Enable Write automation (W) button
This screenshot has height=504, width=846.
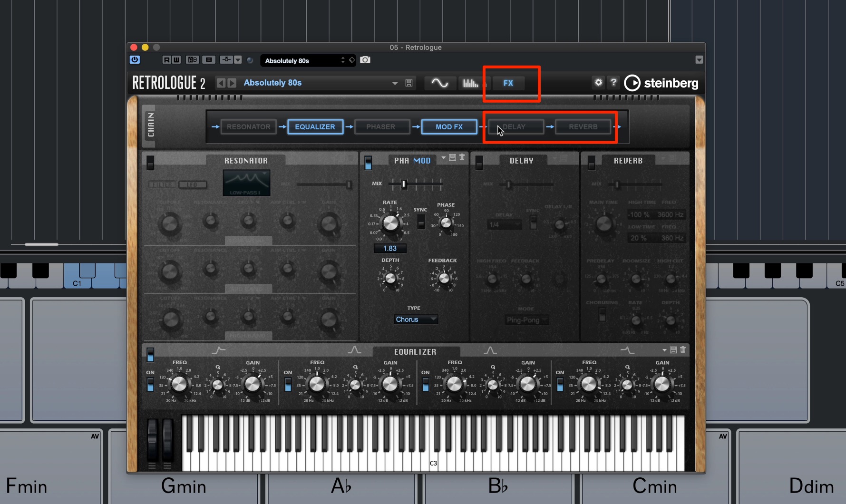pyautogui.click(x=176, y=60)
